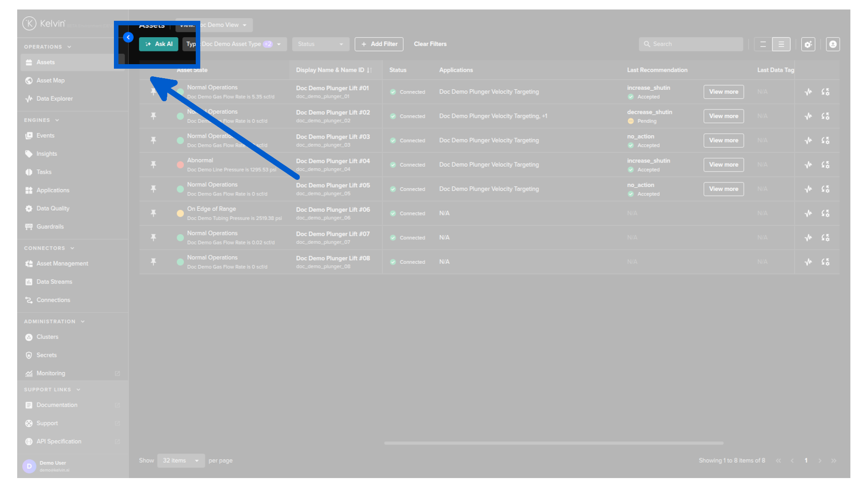Toggle pin for Doc Demo Plunger Lift #05
Screen dimensions: 868x488
153,189
